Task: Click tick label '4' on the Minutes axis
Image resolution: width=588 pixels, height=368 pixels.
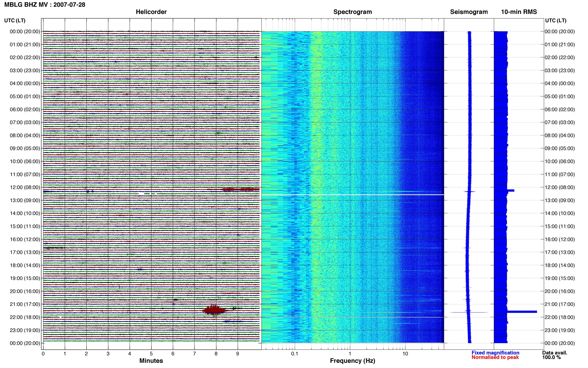Action: 130,354
